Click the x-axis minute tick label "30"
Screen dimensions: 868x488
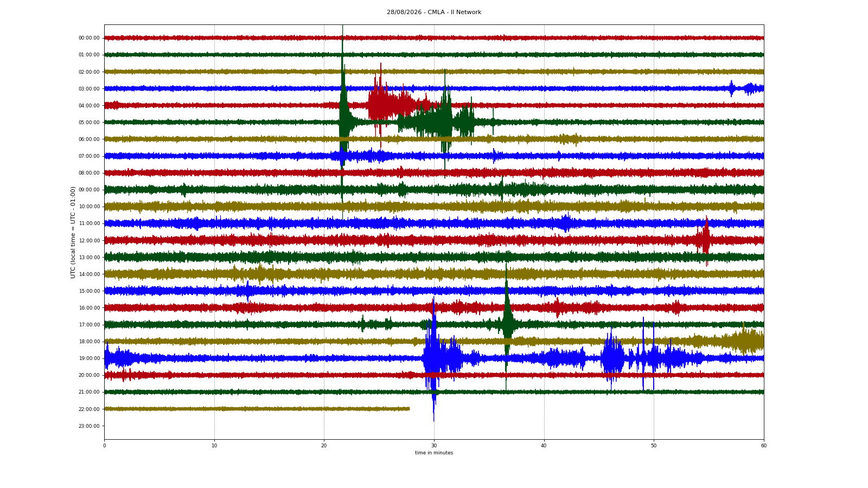point(434,446)
